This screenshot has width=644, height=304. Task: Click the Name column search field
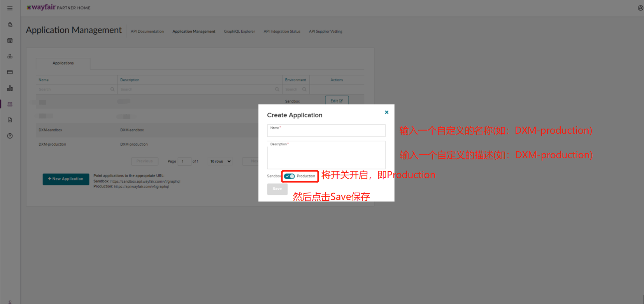(77, 89)
